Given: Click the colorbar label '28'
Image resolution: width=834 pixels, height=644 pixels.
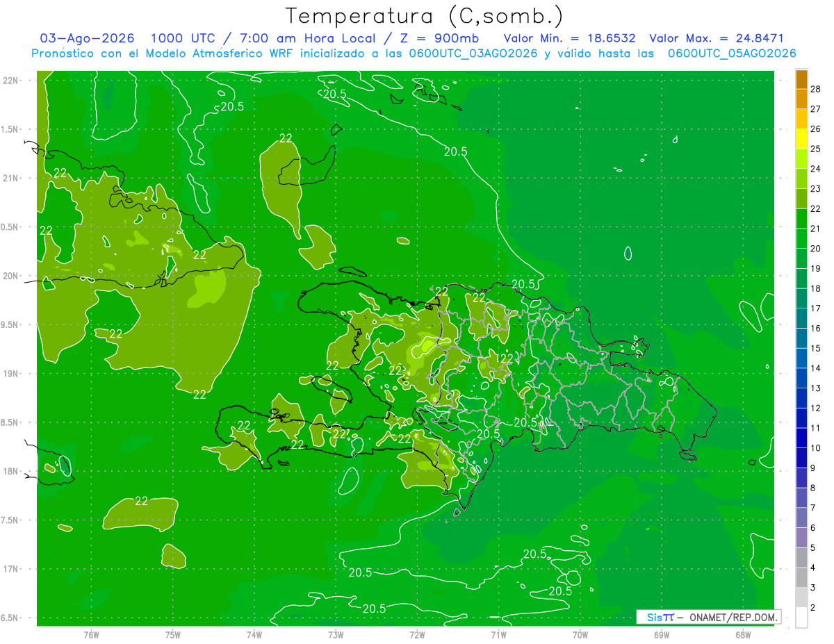Looking at the screenshot, I should coord(816,89).
